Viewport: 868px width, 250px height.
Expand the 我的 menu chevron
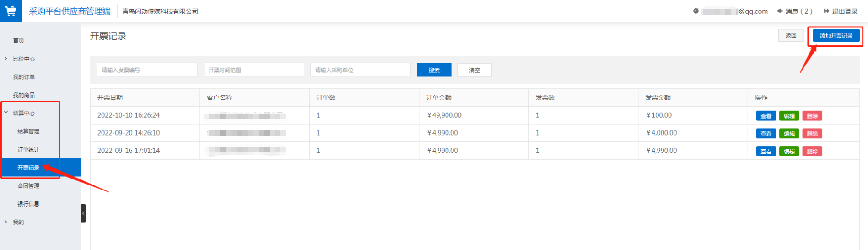pos(6,222)
